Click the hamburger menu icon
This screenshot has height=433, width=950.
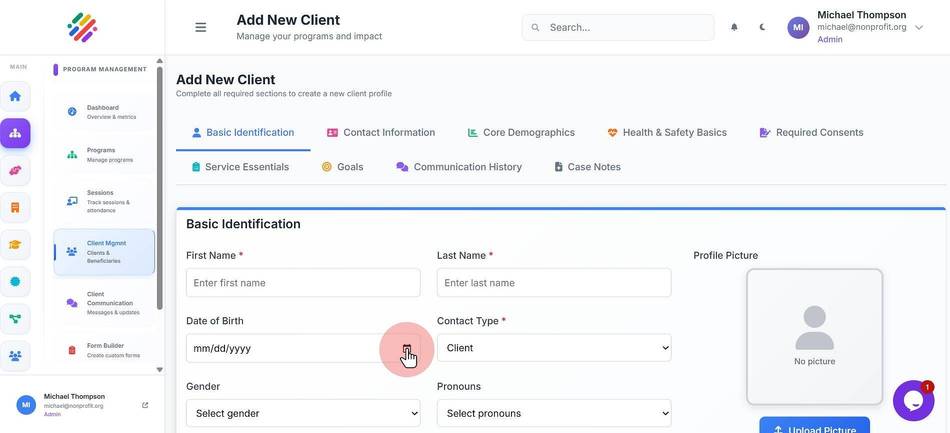coord(201,27)
